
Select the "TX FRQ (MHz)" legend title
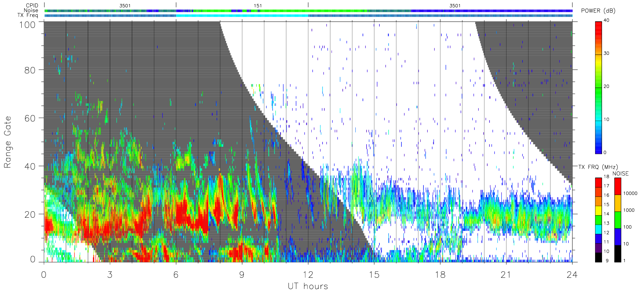coord(598,167)
